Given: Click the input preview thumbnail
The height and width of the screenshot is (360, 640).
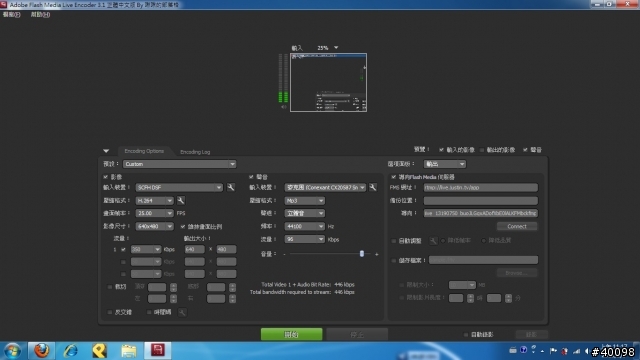Looking at the screenshot, I should tap(328, 82).
